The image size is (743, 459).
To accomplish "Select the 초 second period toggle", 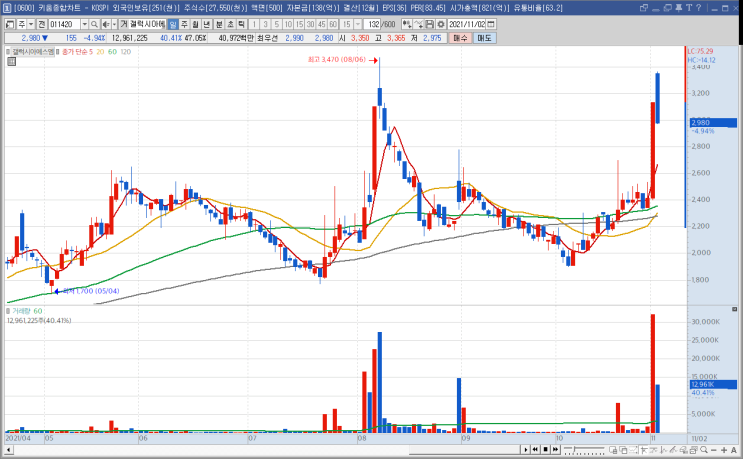I will (x=230, y=24).
